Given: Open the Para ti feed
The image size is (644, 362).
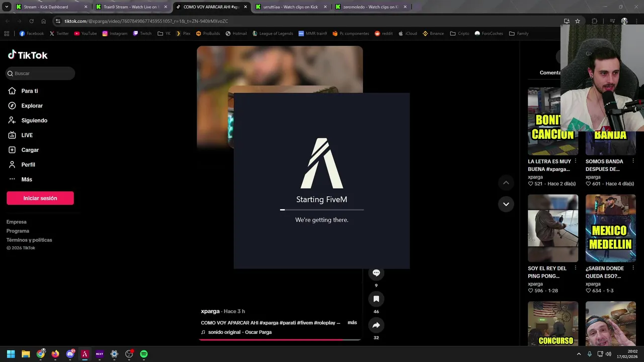Looking at the screenshot, I should pyautogui.click(x=30, y=91).
